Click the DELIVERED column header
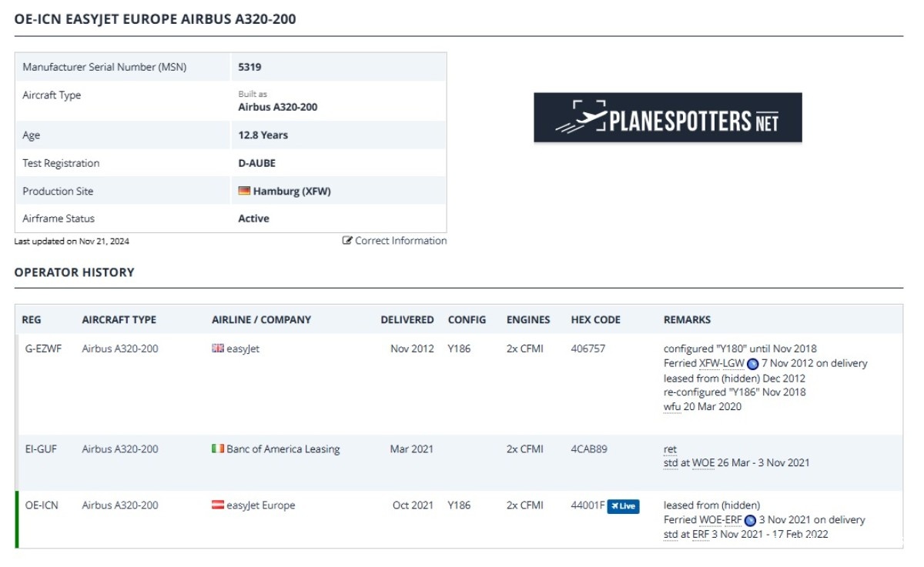This screenshot has width=924, height=567. [x=407, y=320]
